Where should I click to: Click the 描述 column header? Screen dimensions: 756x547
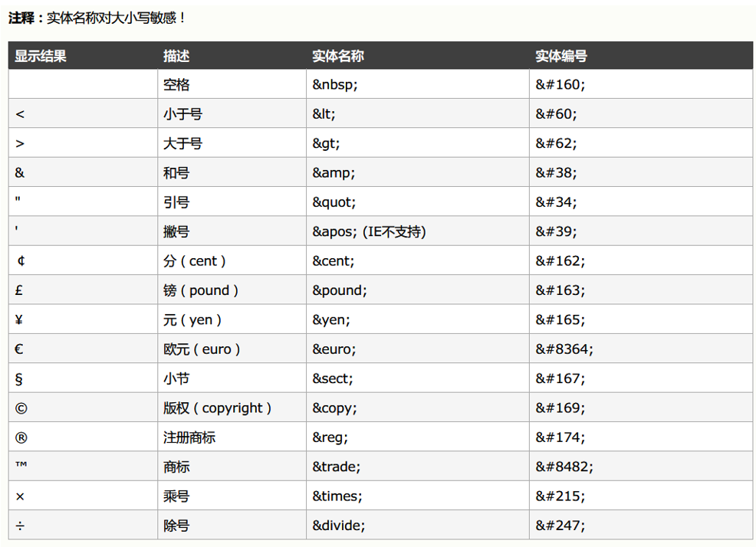pyautogui.click(x=176, y=56)
